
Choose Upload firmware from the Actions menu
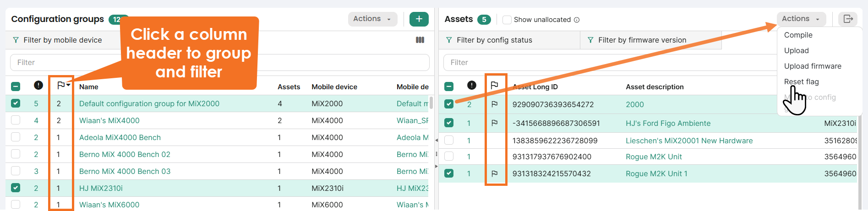[813, 66]
